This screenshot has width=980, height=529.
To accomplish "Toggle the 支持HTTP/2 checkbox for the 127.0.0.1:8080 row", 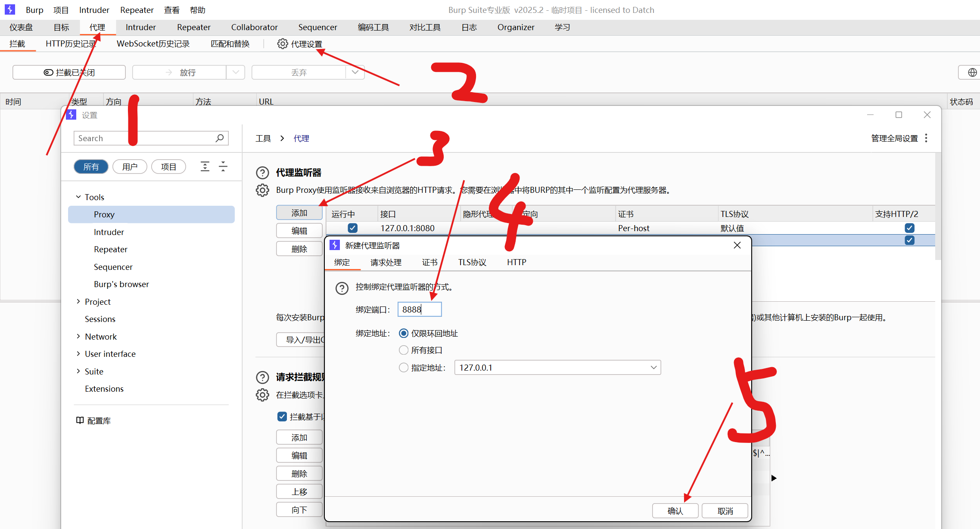I will pyautogui.click(x=909, y=228).
